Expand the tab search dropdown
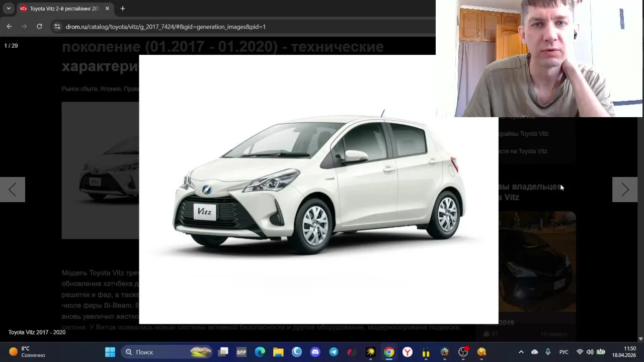Image resolution: width=644 pixels, height=362 pixels. (x=9, y=9)
